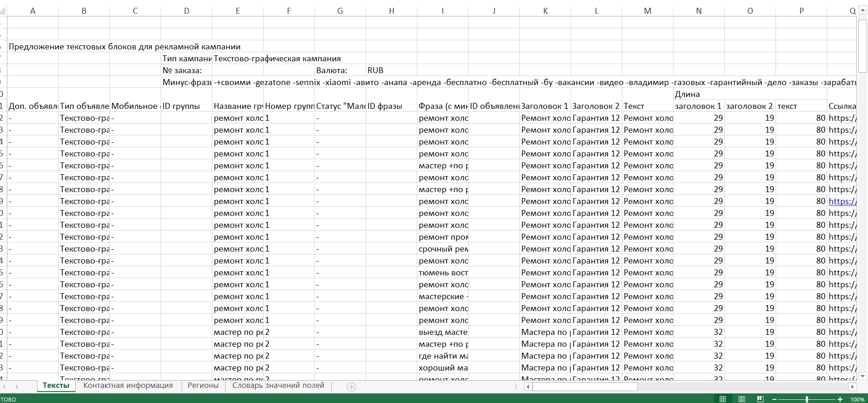Open the Контактная информация sheet tab
The image size is (868, 403).
click(128, 386)
